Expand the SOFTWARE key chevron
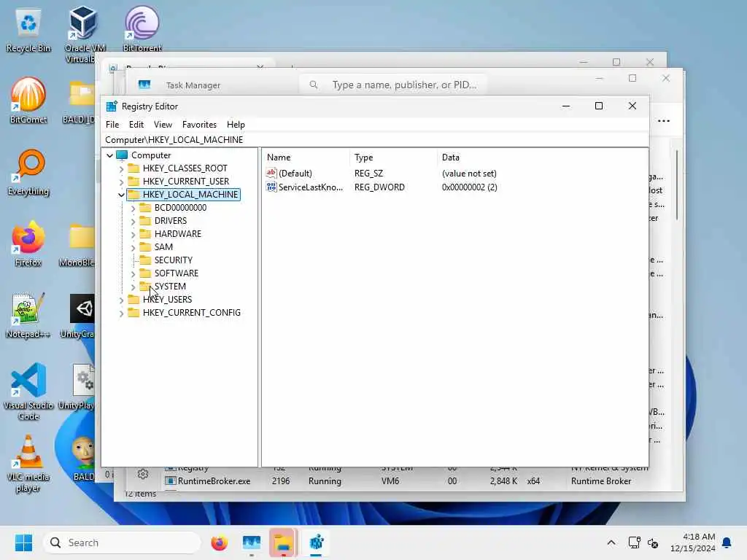 [133, 274]
